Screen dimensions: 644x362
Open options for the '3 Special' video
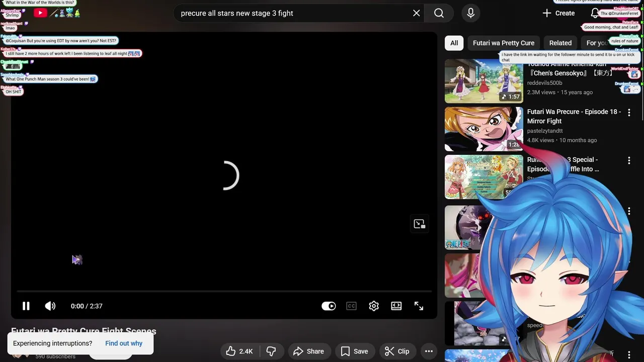coord(629,160)
